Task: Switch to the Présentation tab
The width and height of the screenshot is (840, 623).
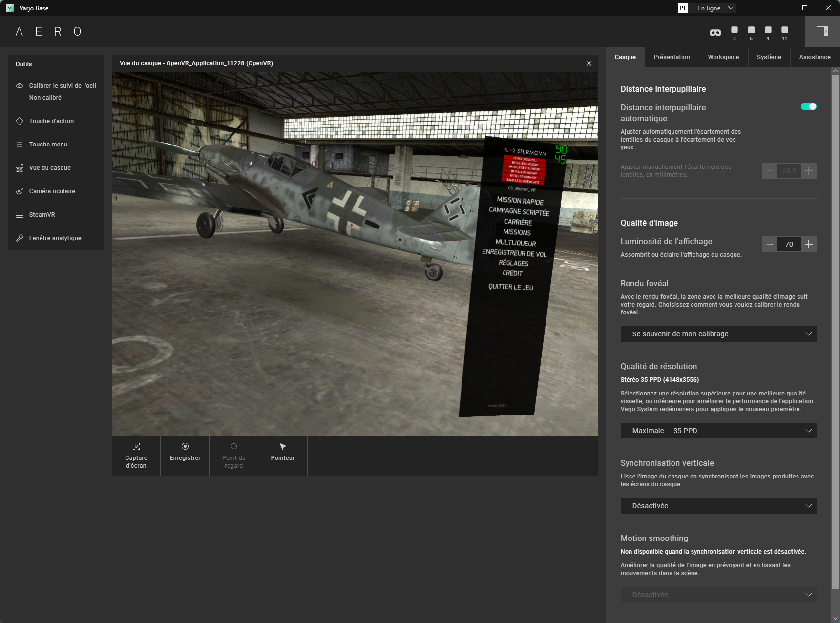Action: point(672,57)
